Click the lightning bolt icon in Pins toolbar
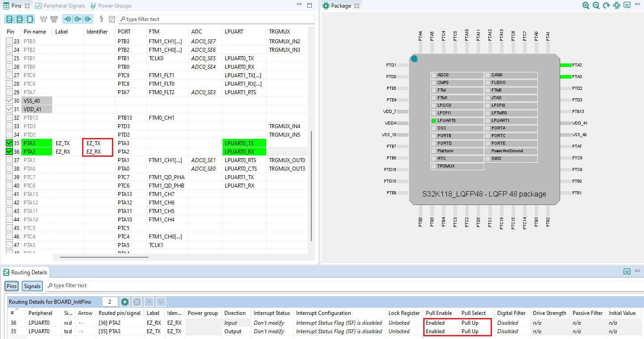Viewport: 644px width, 339px height. tap(102, 19)
